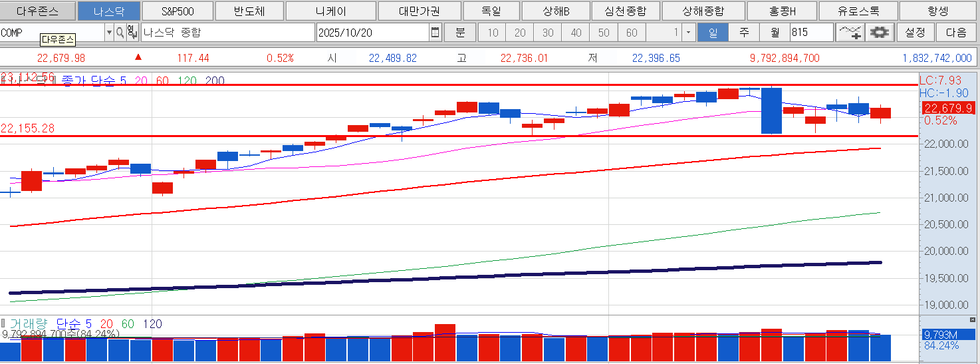This screenshot has height=364, width=980.
Task: Click the icon right of the magnifier
Action: tap(131, 32)
